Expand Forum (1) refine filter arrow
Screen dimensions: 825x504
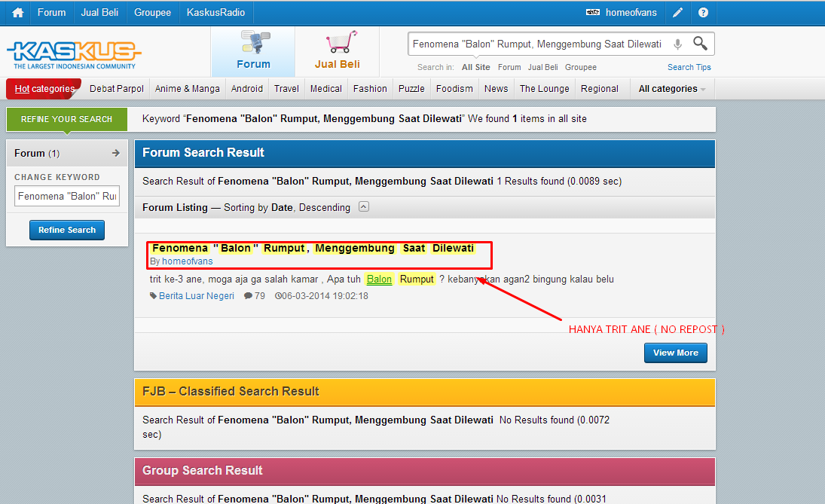pyautogui.click(x=115, y=153)
